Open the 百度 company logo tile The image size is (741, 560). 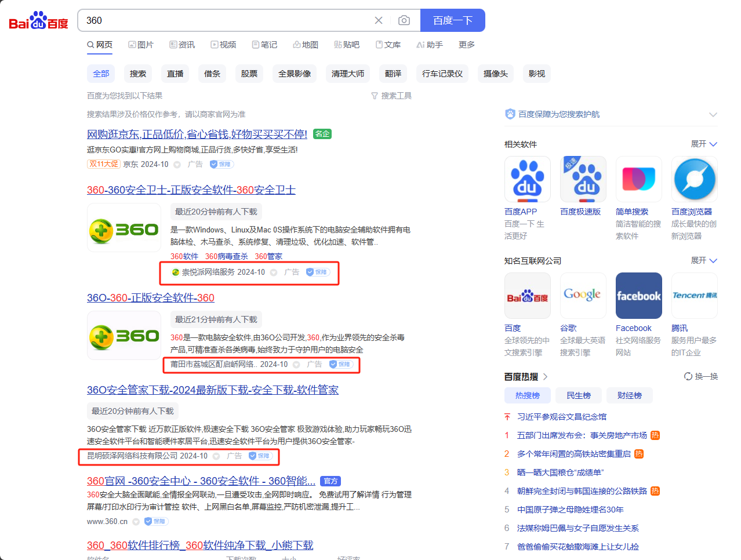[x=528, y=296]
